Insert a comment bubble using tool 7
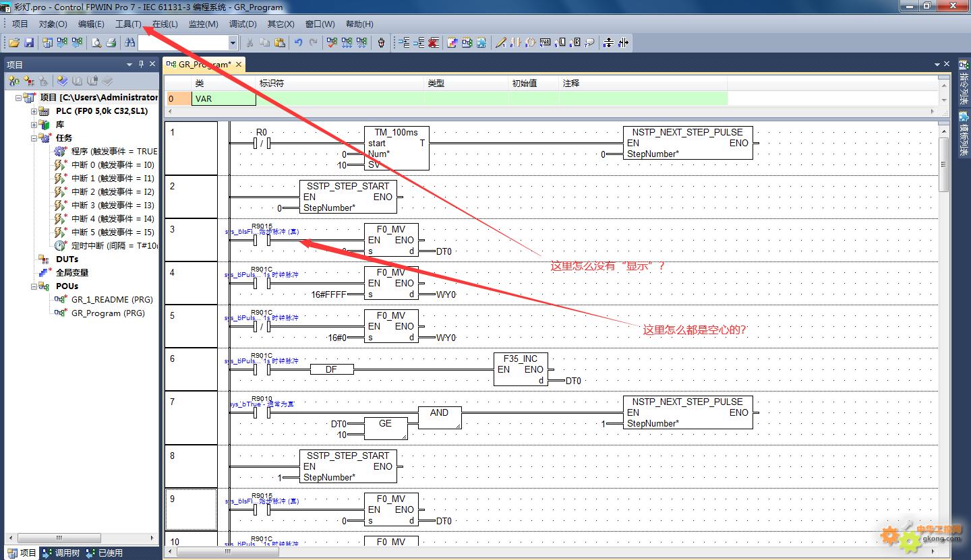971x560 pixels. pyautogui.click(x=589, y=42)
